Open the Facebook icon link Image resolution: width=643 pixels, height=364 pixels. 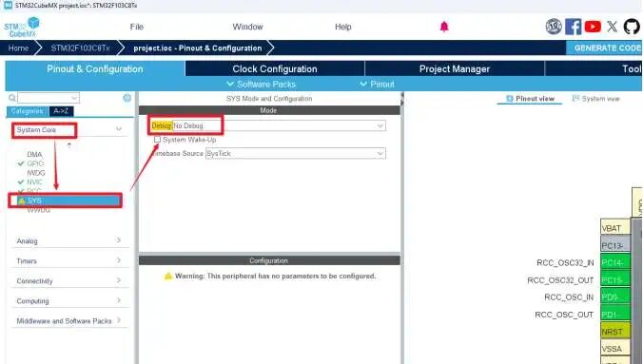(x=573, y=27)
